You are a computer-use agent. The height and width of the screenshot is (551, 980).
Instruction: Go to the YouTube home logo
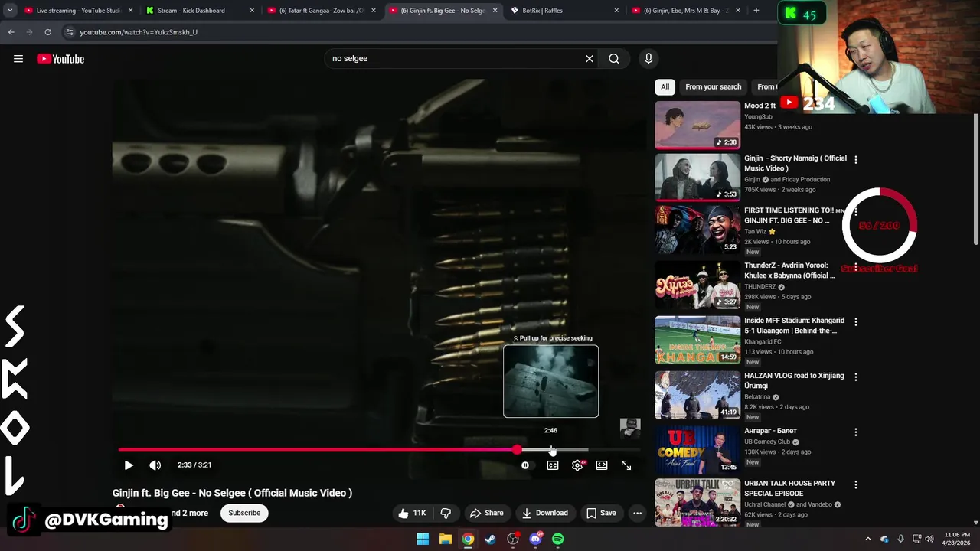click(60, 59)
